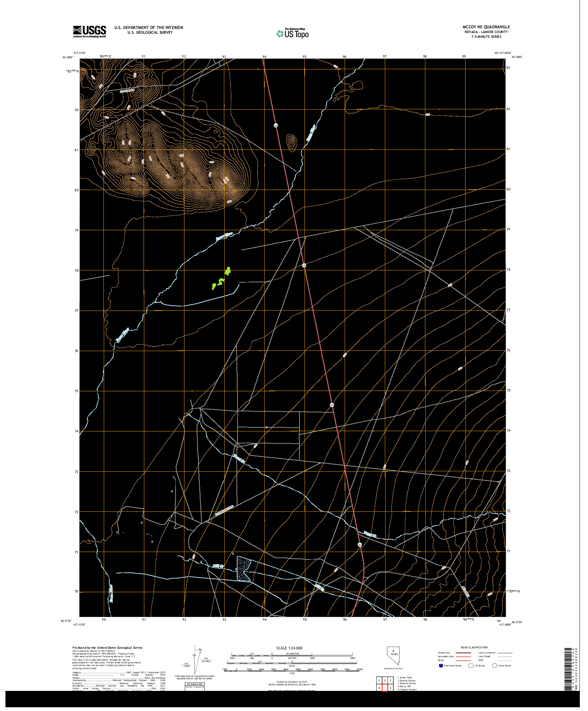Click 'NORTH AMERICAN VERTICAL DATUM OF 1988' text
The height and width of the screenshot is (711, 588).
click(292, 685)
